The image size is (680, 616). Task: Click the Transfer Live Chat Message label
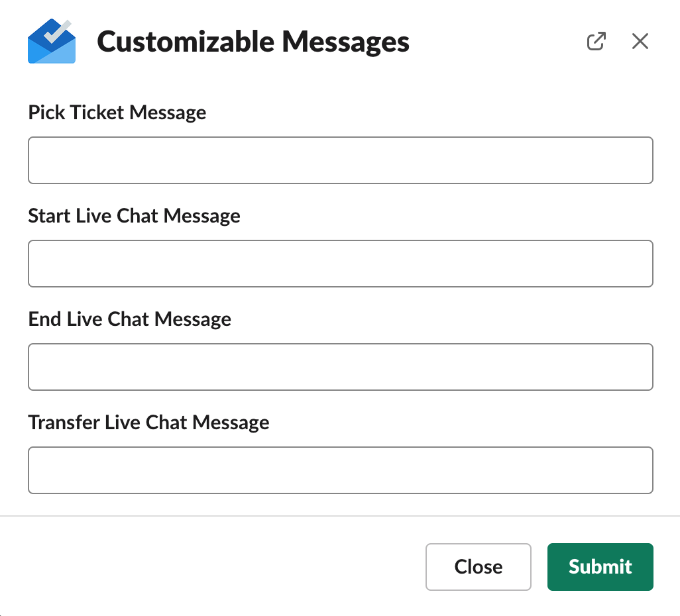pos(148,423)
